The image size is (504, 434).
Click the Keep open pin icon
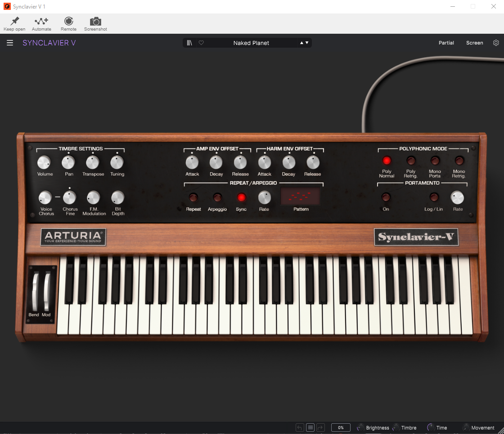14,22
